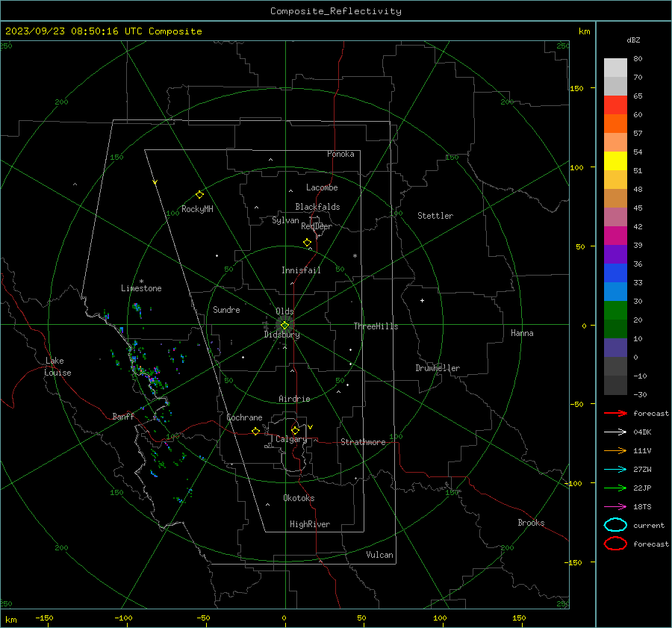
Task: Click the yellow diamond marker above RockyMH
Action: pos(199,195)
